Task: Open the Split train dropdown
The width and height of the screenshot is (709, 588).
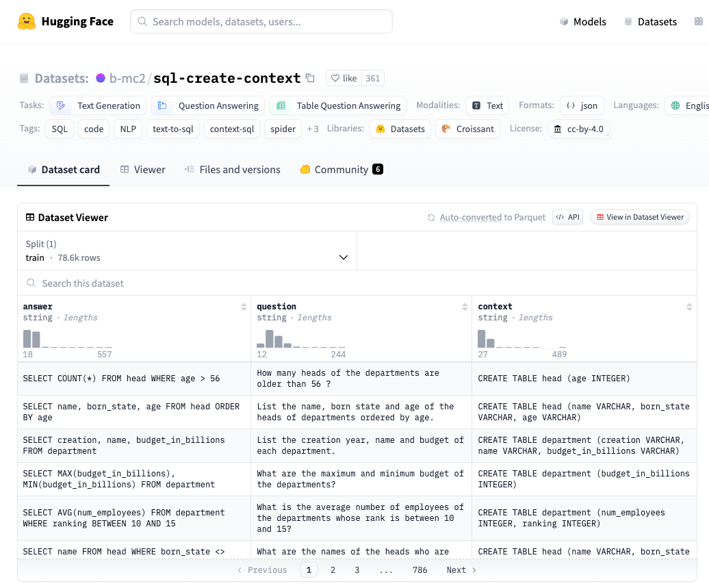Action: [188, 251]
